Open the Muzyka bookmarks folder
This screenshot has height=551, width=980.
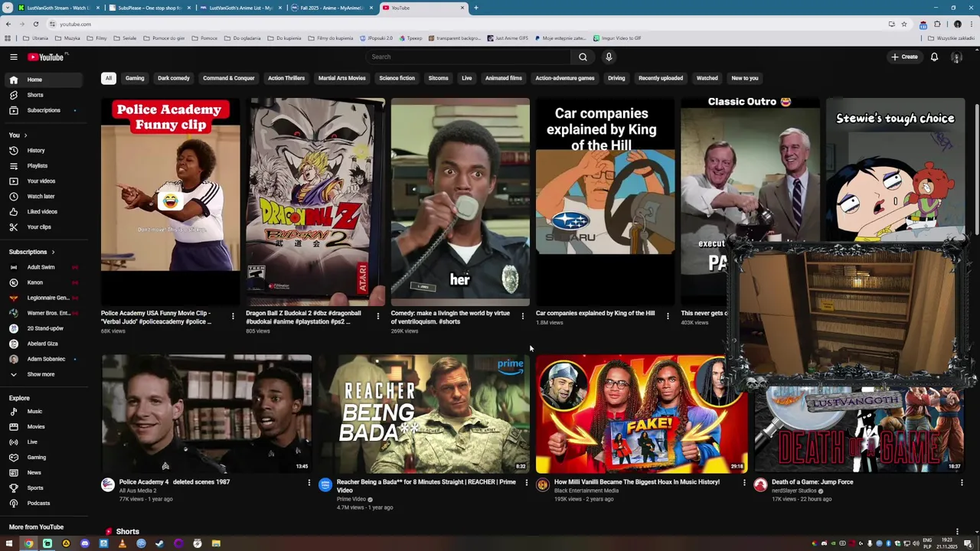click(67, 38)
